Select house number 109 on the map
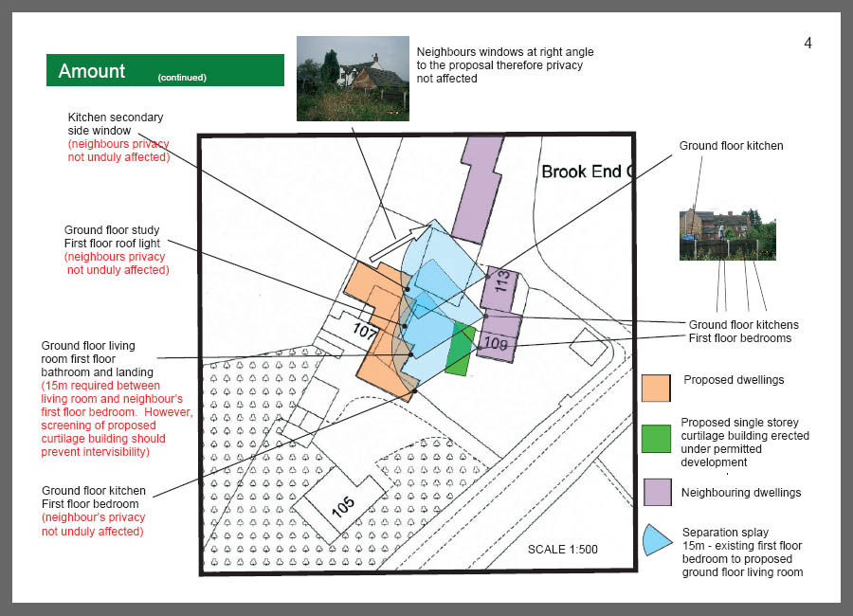This screenshot has height=616, width=853. click(497, 343)
